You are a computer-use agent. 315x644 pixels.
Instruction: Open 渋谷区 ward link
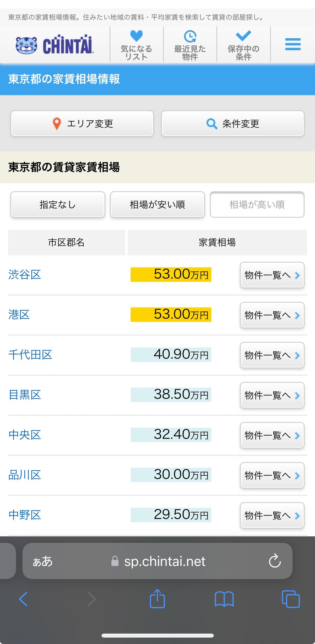[25, 275]
